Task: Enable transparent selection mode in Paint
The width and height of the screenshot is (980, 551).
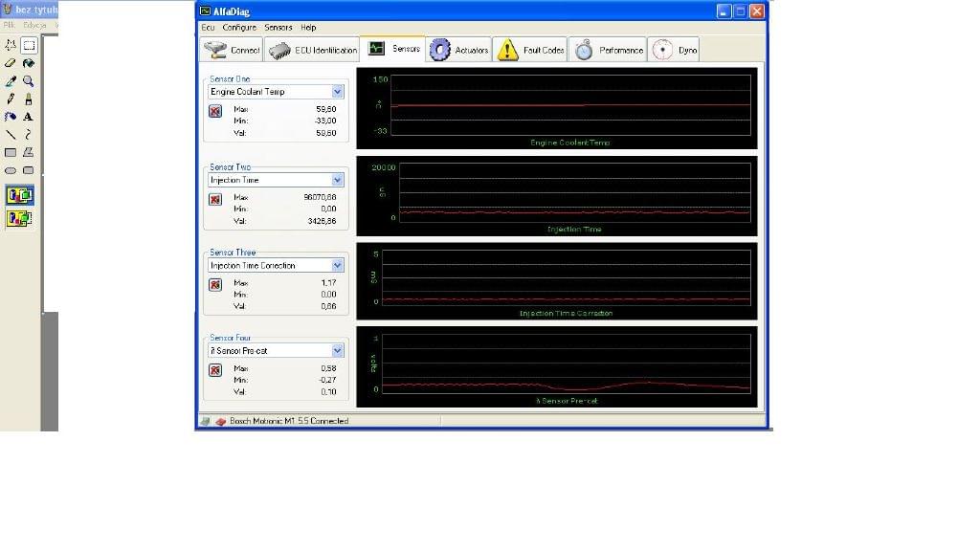Action: pyautogui.click(x=19, y=218)
